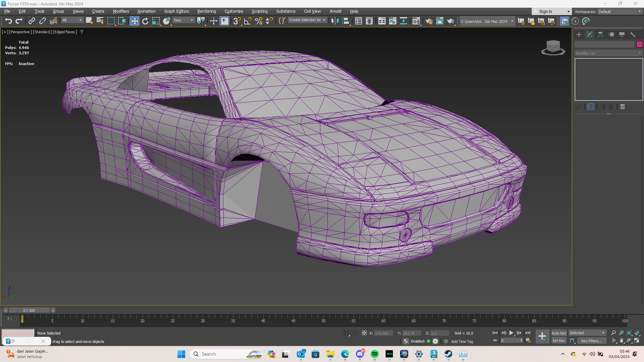Open the selection filter All dropdown
The height and width of the screenshot is (362, 644).
point(72,20)
